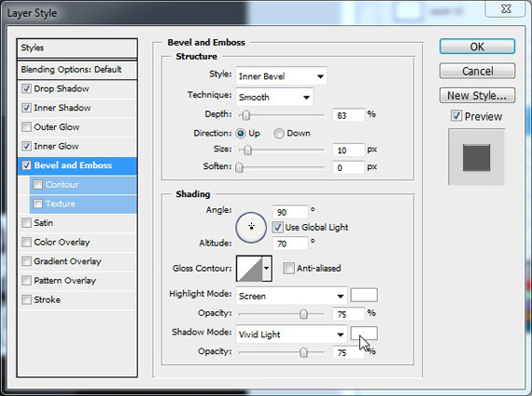Click the Angle value field
This screenshot has height=396, width=532.
pyautogui.click(x=290, y=212)
